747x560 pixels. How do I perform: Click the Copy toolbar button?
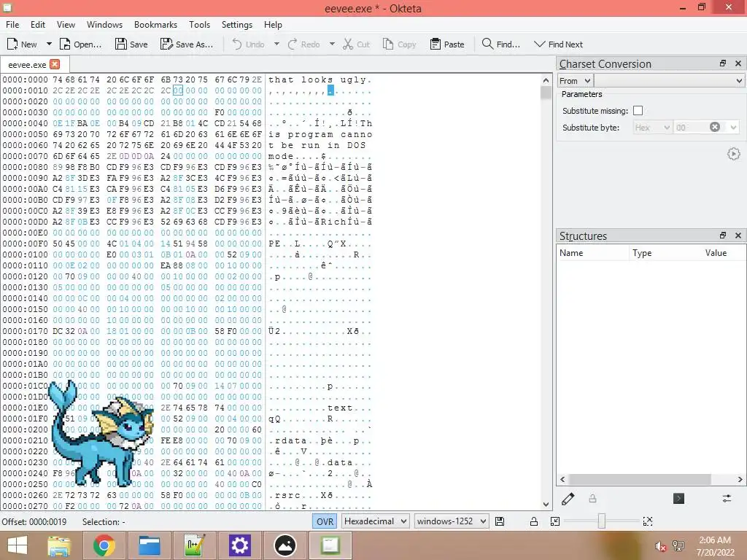(399, 44)
